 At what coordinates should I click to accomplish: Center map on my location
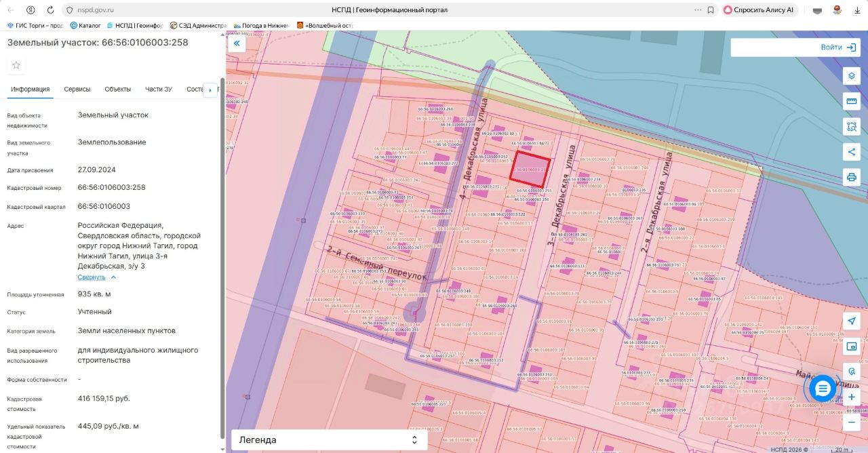pos(851,321)
